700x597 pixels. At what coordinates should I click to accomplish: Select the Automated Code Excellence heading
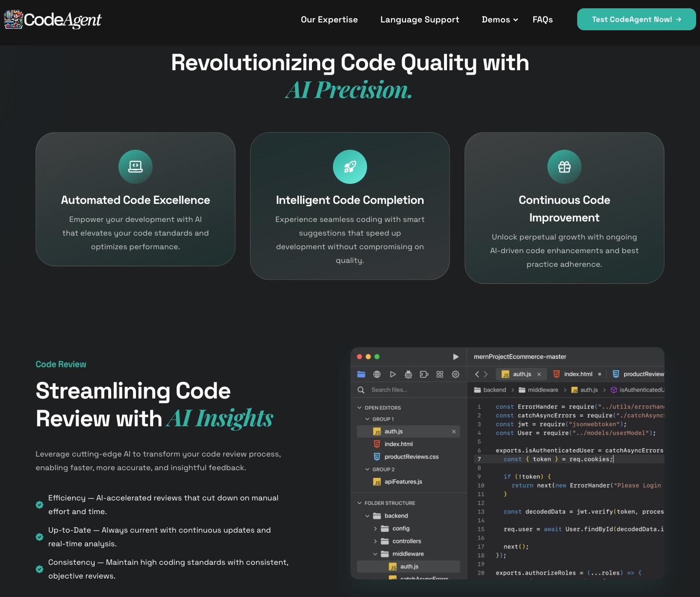point(136,200)
